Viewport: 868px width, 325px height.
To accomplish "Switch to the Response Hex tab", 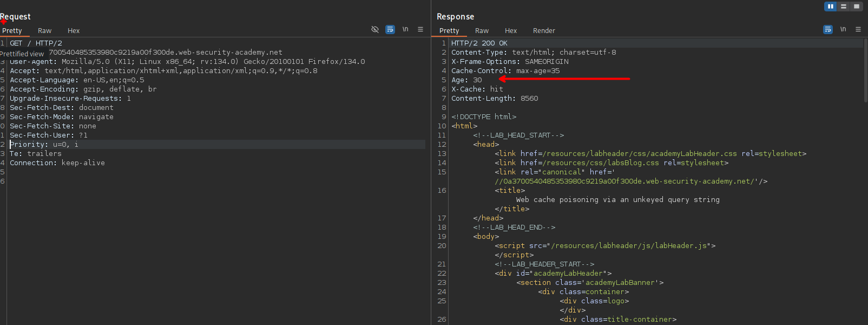I will click(511, 31).
